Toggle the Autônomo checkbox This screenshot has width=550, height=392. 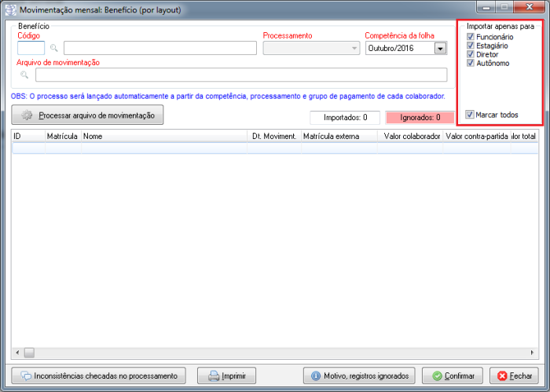471,63
